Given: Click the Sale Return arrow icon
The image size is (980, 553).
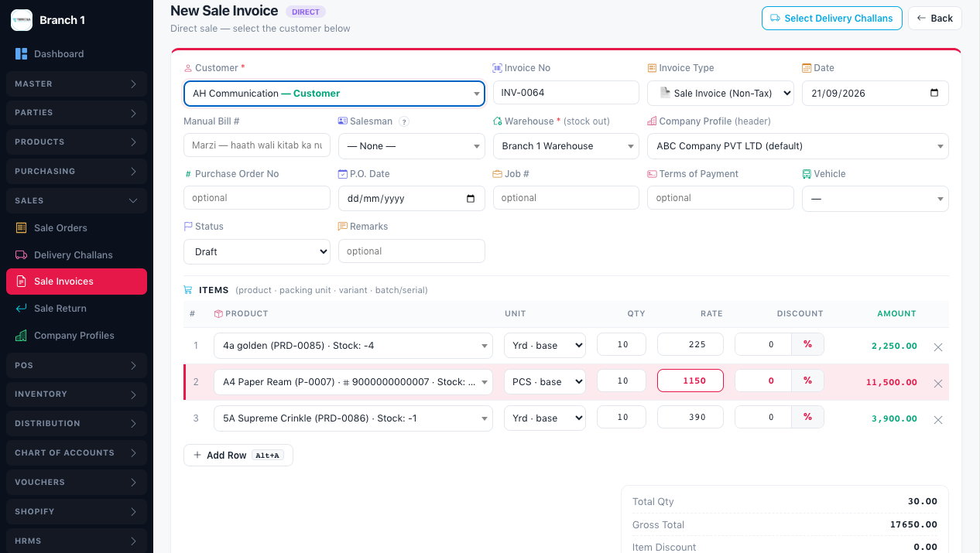Looking at the screenshot, I should [x=21, y=309].
